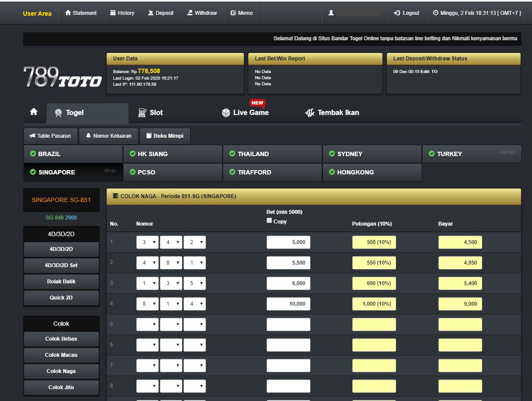
Task: Open row 5 first empty number dropdown
Action: [147, 324]
